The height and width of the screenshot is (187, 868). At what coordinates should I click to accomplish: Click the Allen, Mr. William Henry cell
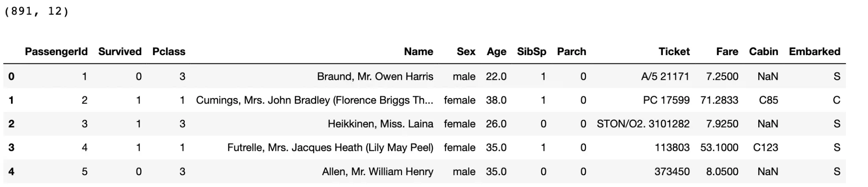[378, 172]
